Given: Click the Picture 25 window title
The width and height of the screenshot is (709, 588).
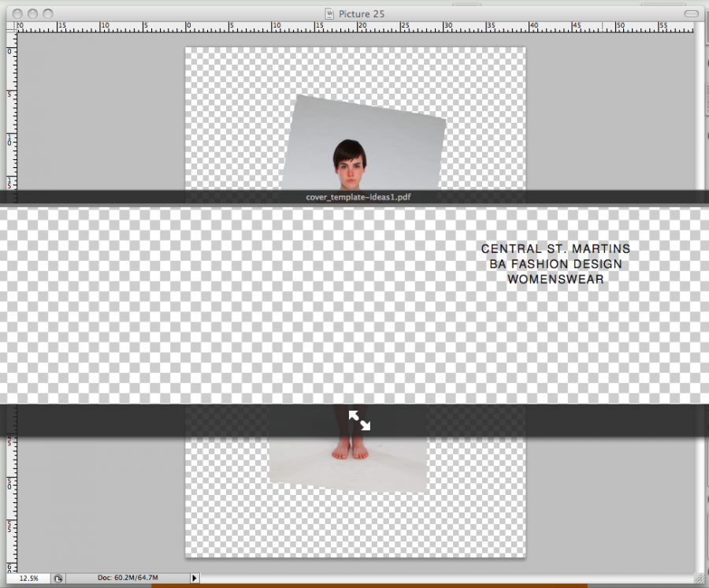Looking at the screenshot, I should tap(362, 14).
